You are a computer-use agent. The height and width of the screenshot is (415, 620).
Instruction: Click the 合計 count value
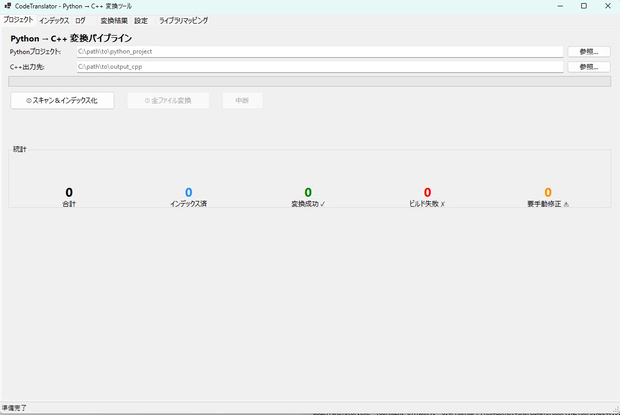click(x=69, y=192)
